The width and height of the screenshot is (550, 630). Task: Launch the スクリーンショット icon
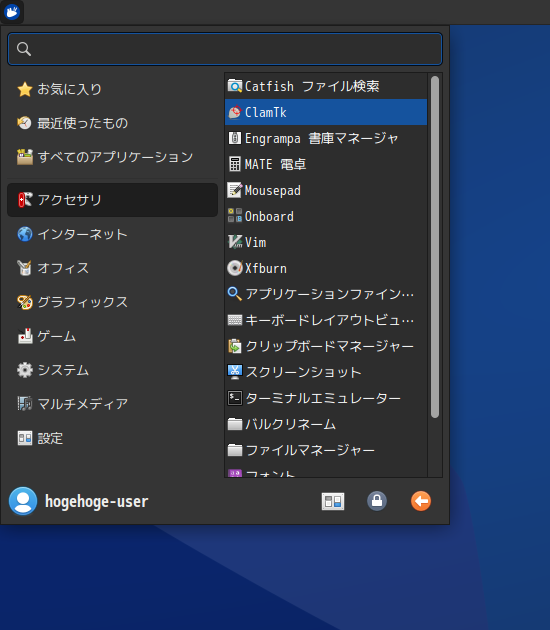tap(235, 372)
